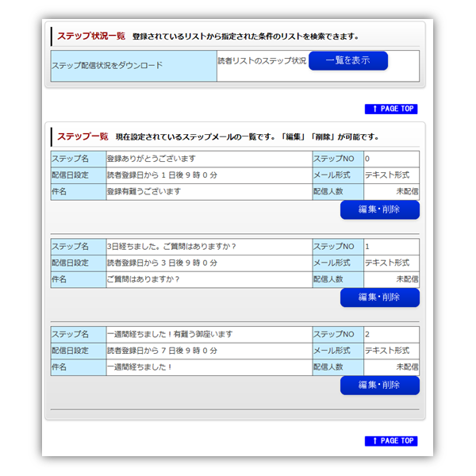This screenshot has height=476, width=476.
Task: Click 未配信 in the step 2 table
Action: click(408, 367)
